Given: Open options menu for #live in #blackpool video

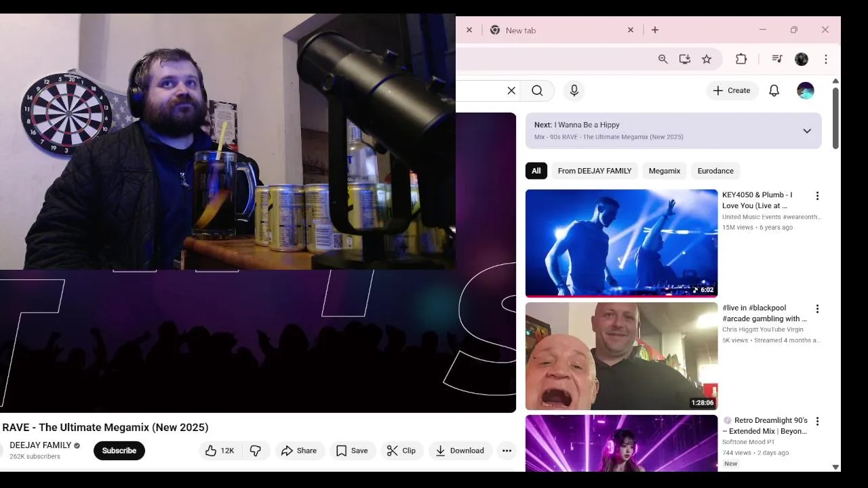Looking at the screenshot, I should 817,309.
